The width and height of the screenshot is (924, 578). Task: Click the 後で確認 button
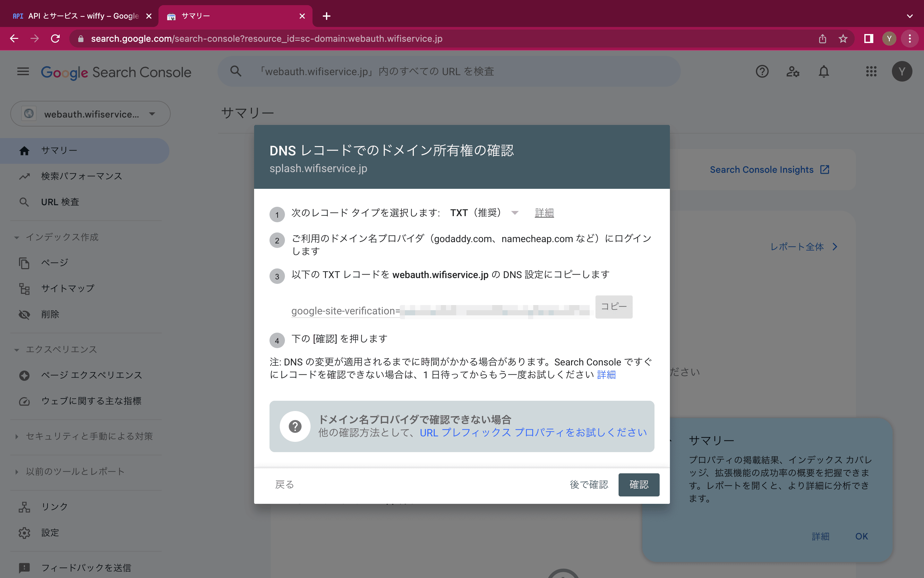pyautogui.click(x=589, y=485)
